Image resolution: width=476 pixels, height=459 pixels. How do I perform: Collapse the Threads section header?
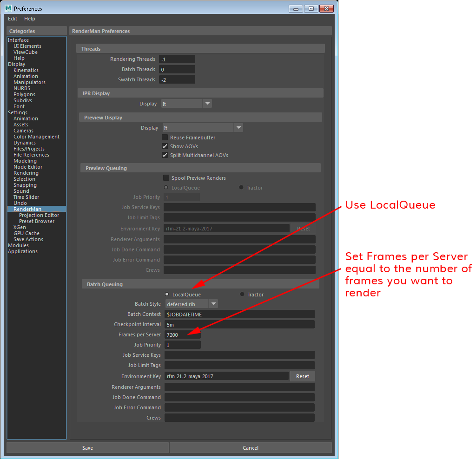click(200, 49)
